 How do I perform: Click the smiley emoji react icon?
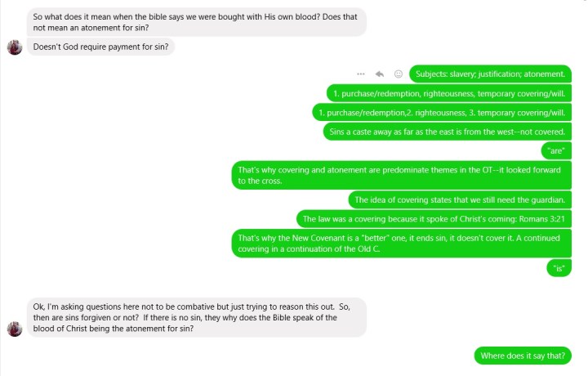pos(399,74)
